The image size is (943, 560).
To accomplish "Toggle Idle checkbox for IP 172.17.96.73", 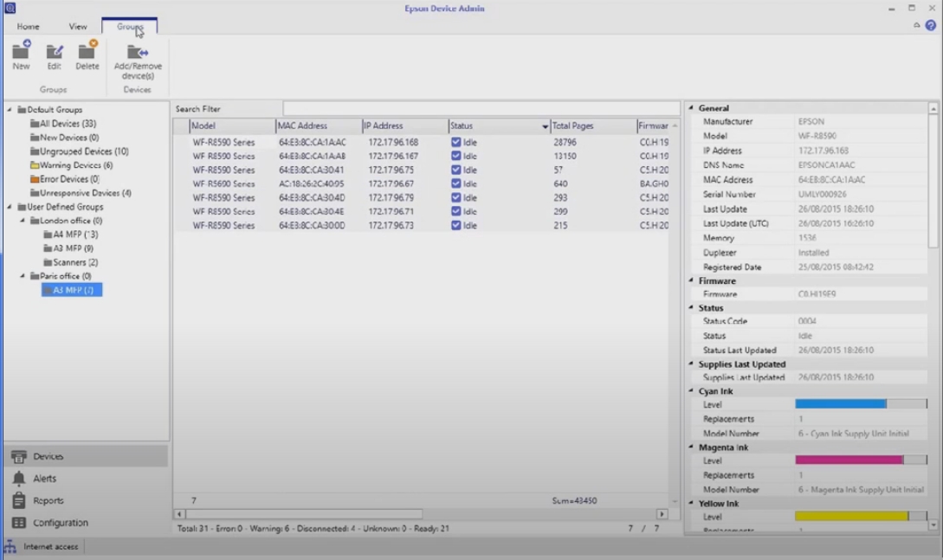I will (456, 226).
